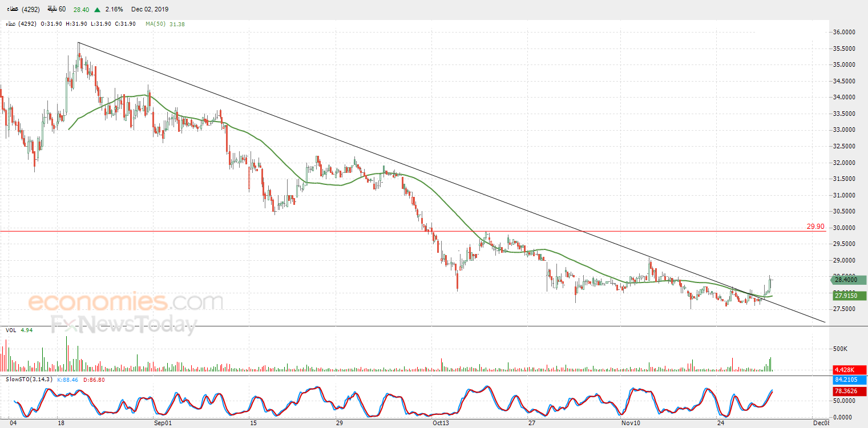This screenshot has height=428, width=868.
Task: Click the 28.40 green price in the header
Action: 81,10
